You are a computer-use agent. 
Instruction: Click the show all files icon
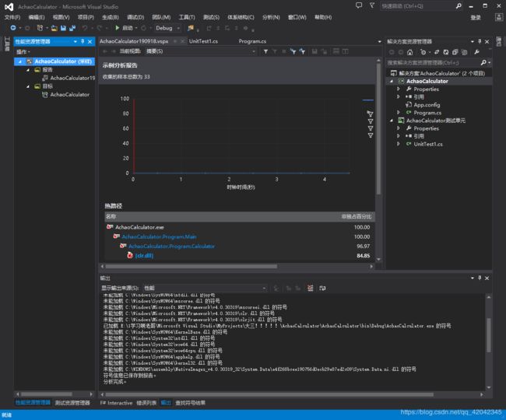pos(464,52)
